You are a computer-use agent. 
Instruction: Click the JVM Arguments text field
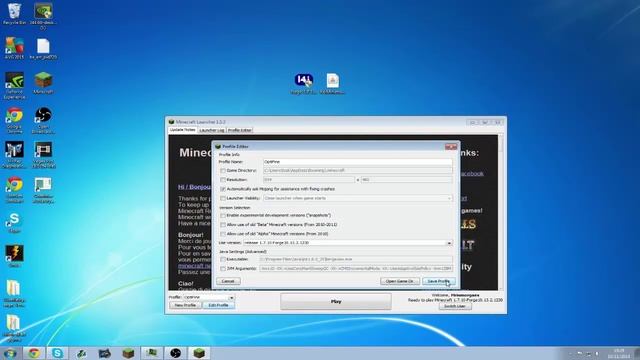pyautogui.click(x=356, y=269)
